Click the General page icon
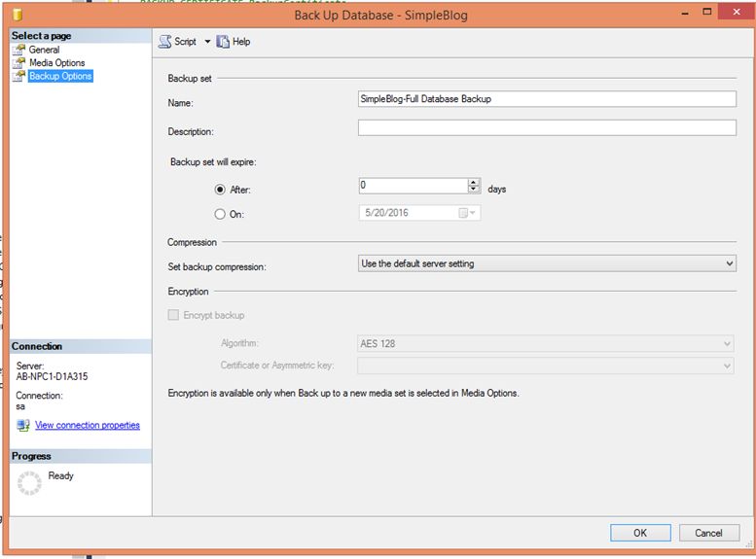Image resolution: width=756 pixels, height=559 pixels. click(18, 50)
